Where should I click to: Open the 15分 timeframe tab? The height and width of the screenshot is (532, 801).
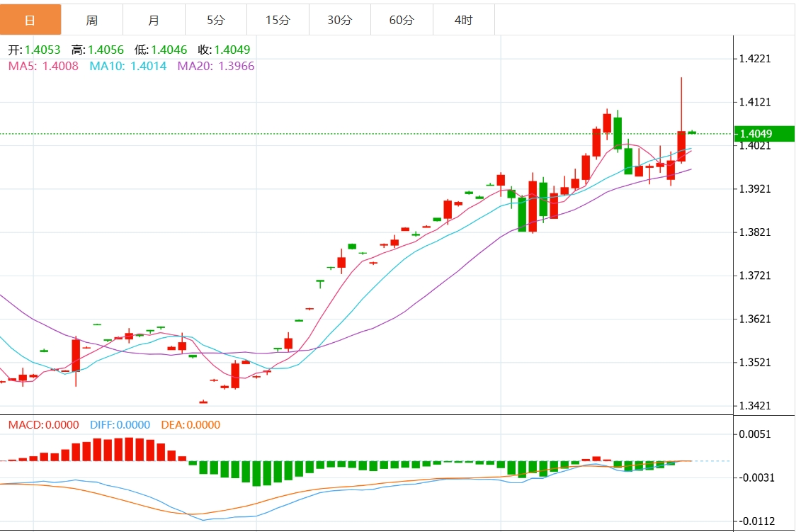(278, 20)
